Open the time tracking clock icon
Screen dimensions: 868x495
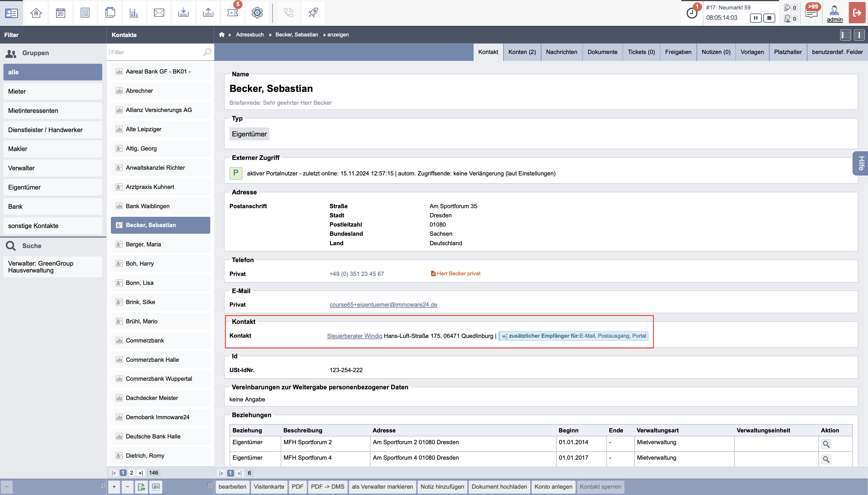pos(692,13)
